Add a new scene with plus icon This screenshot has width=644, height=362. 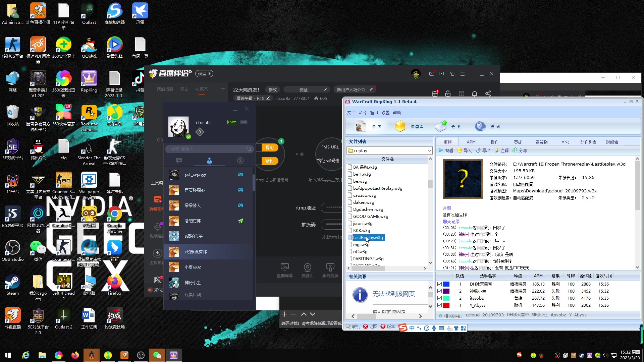pos(223,89)
